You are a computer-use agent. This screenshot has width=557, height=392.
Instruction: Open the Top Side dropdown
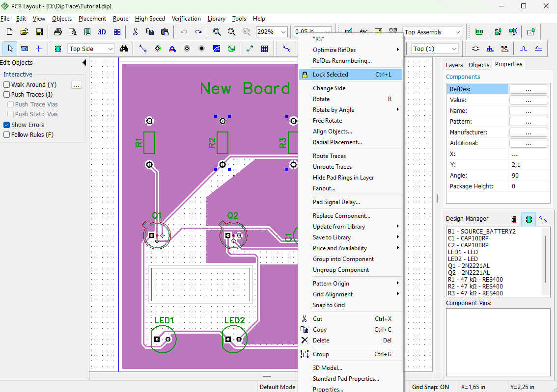(111, 49)
